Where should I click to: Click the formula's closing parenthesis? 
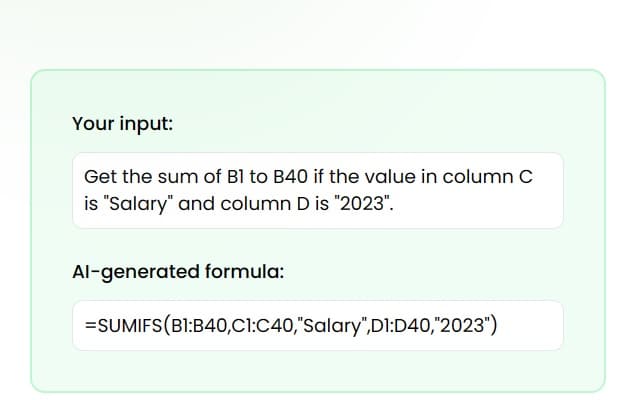click(x=494, y=326)
